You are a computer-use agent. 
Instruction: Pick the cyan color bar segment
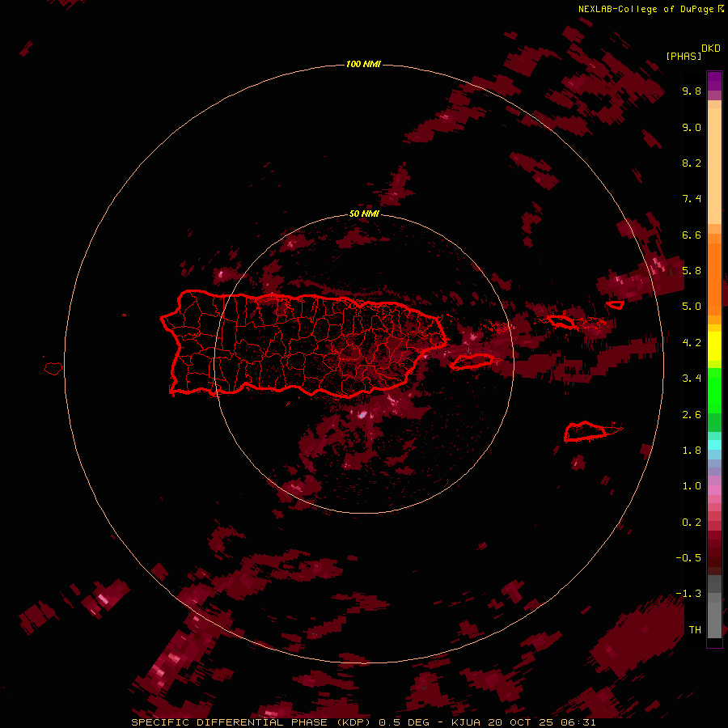coord(714,445)
